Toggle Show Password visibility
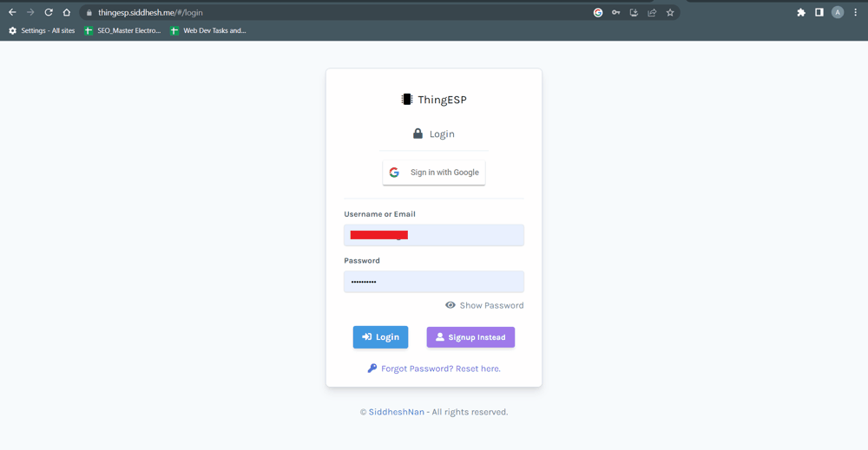Viewport: 868px width, 450px height. 484,305
